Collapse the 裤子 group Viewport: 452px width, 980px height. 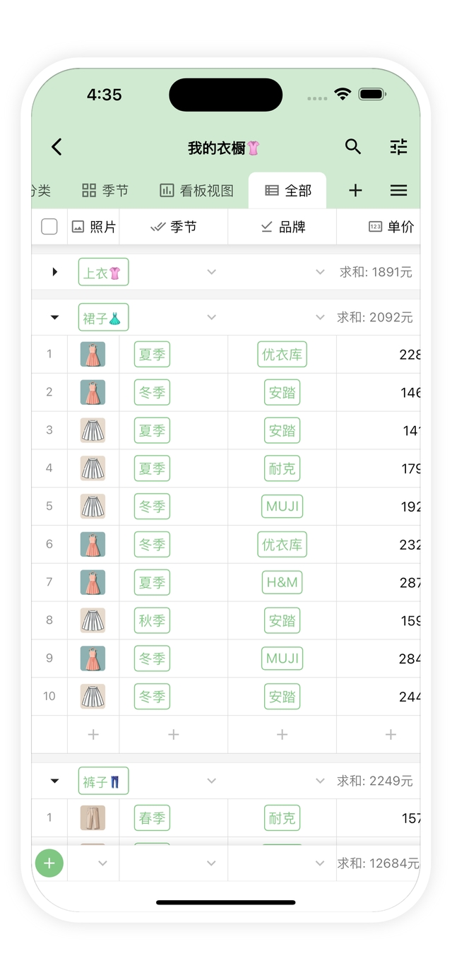(x=55, y=781)
